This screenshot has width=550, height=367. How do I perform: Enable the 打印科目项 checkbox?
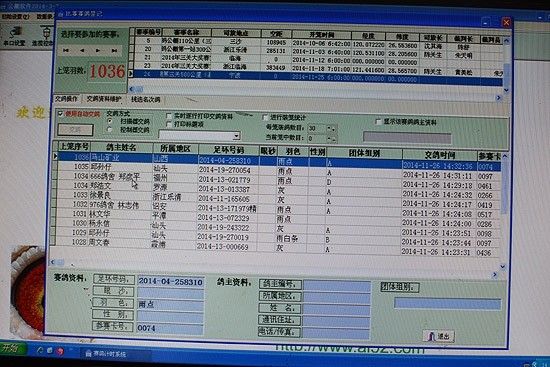click(x=169, y=124)
